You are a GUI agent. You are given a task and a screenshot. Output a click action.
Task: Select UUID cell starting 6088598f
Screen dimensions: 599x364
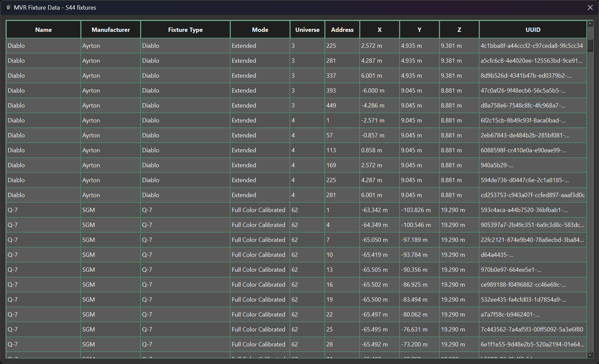[533, 150]
